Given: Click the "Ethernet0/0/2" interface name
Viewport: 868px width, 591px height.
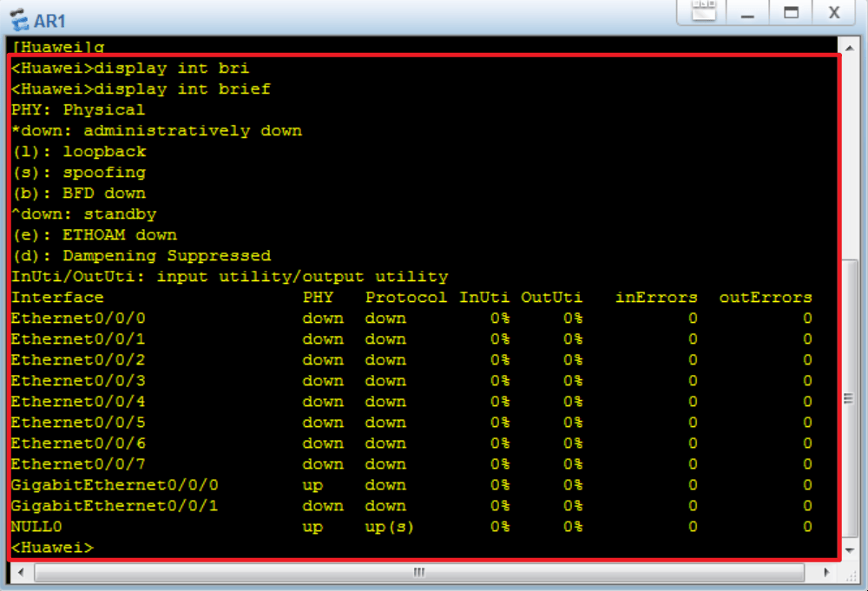Looking at the screenshot, I should click(x=78, y=360).
